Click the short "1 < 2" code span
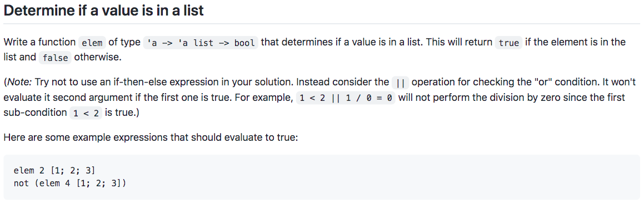This screenshot has width=644, height=204. 86,114
